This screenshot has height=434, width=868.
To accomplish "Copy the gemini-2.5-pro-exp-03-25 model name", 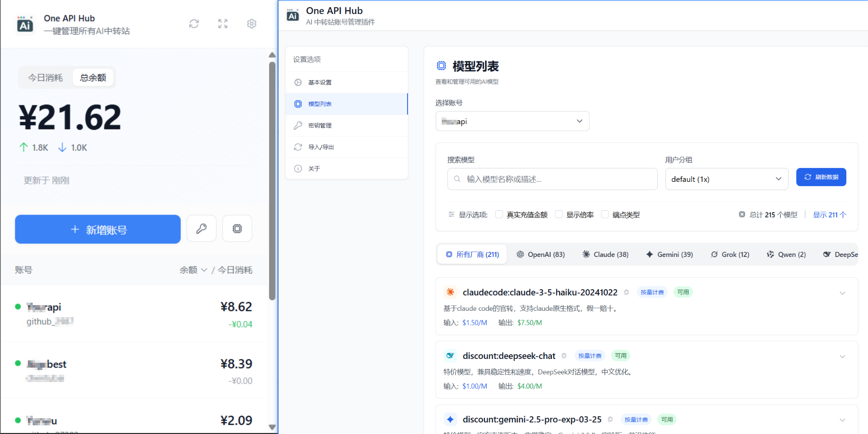I will (x=610, y=419).
